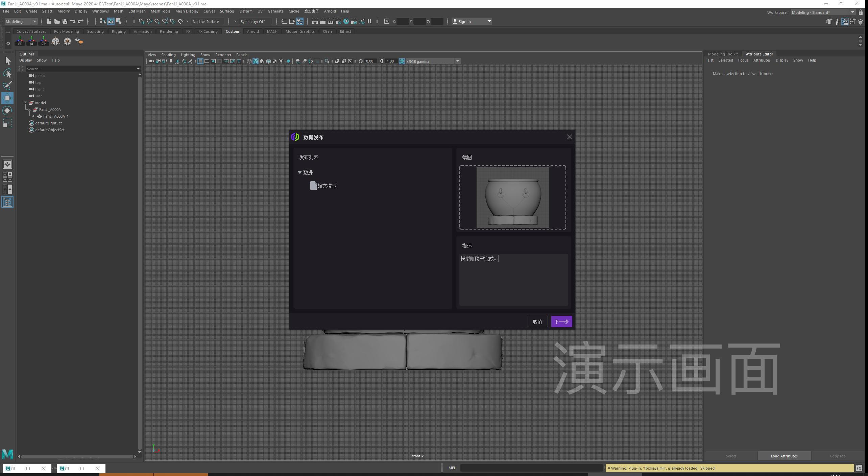Click the MEL command line input
Image resolution: width=868 pixels, height=476 pixels.
tap(532, 468)
